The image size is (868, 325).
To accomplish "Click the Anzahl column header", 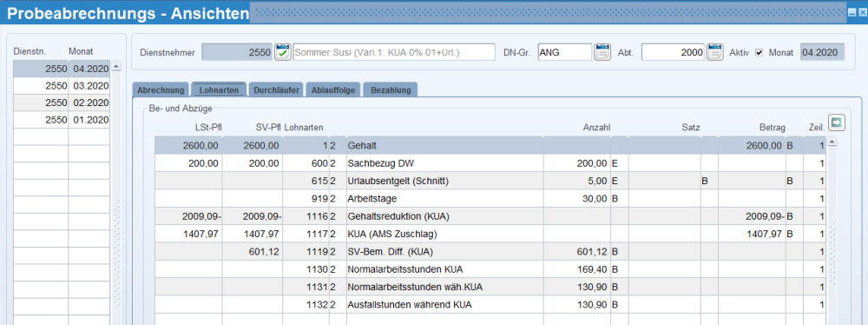I will click(597, 128).
